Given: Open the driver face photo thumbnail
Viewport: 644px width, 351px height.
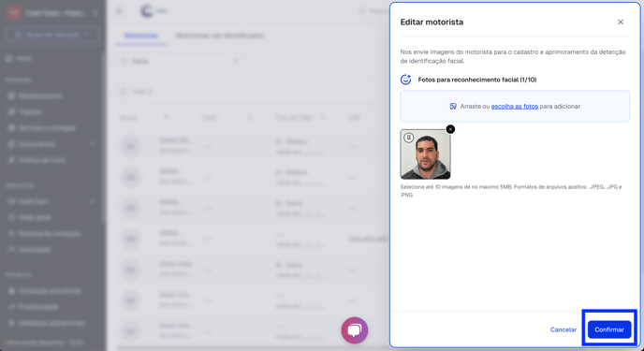Looking at the screenshot, I should (425, 154).
